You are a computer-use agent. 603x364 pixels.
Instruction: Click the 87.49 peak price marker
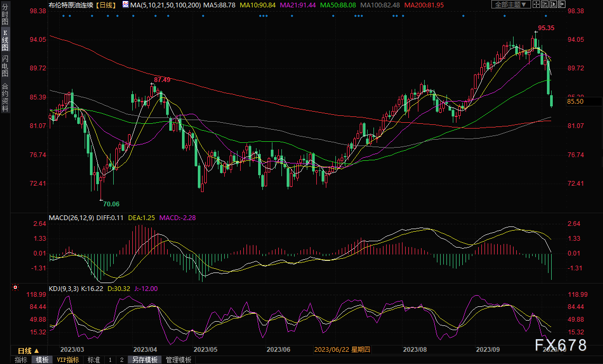pos(162,80)
